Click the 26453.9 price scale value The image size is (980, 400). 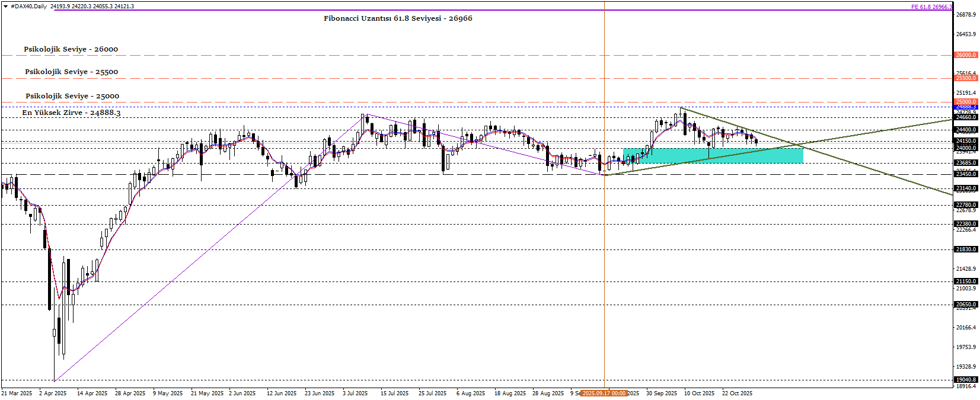[x=966, y=34]
